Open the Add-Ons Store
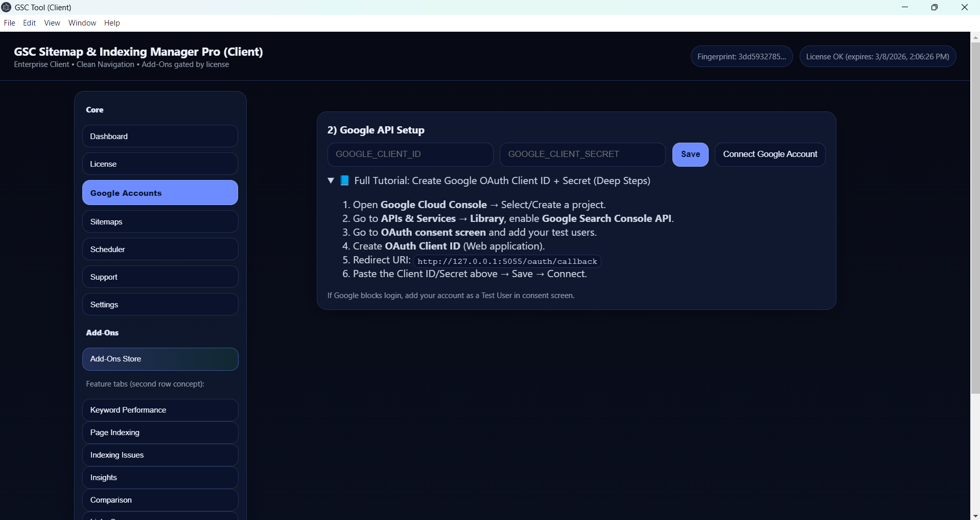This screenshot has height=520, width=980. (x=160, y=359)
